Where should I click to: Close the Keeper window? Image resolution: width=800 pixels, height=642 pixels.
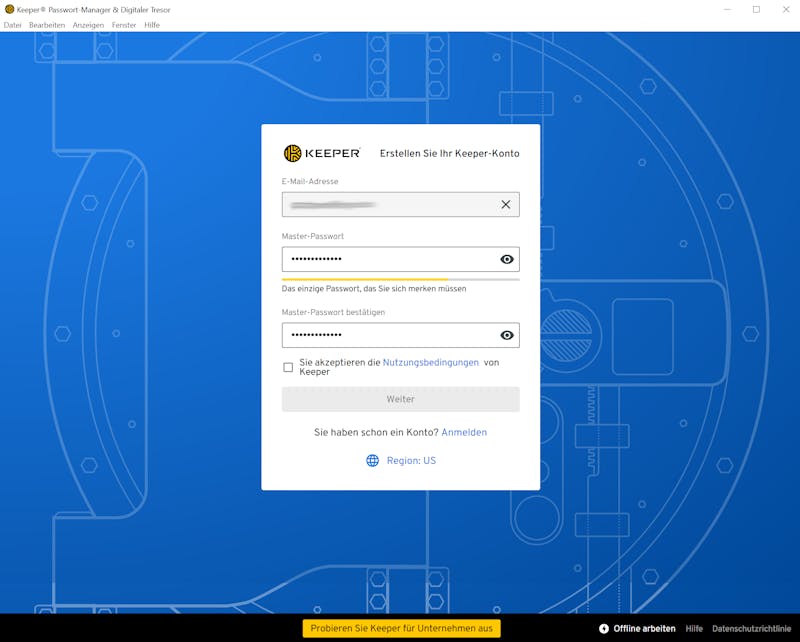click(x=786, y=9)
